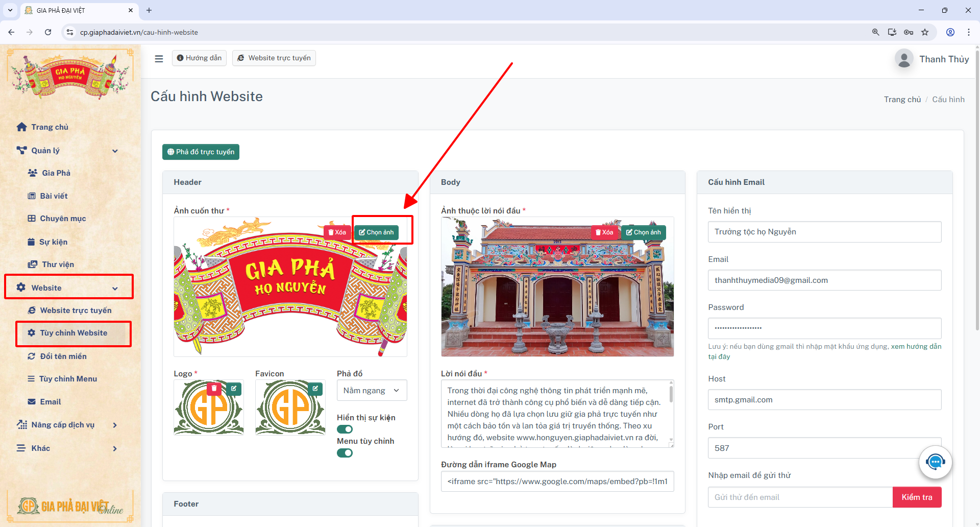Disable the Menu tùy chỉnh switch
Image resolution: width=980 pixels, height=527 pixels.
point(345,453)
